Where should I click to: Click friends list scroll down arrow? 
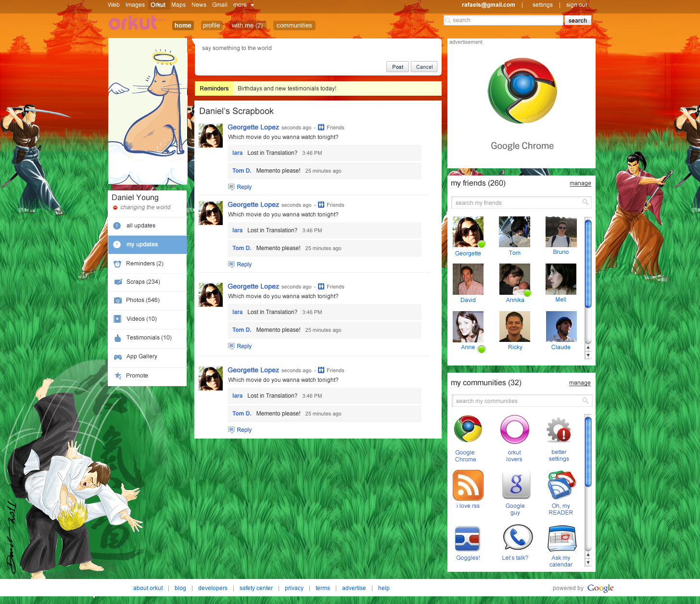(588, 355)
